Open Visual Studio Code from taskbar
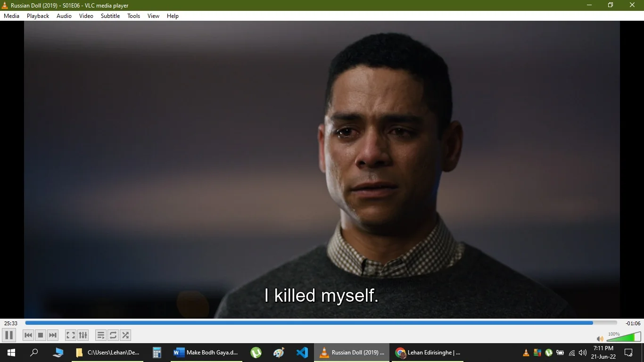Screen dimensions: 644x362 (x=302, y=353)
